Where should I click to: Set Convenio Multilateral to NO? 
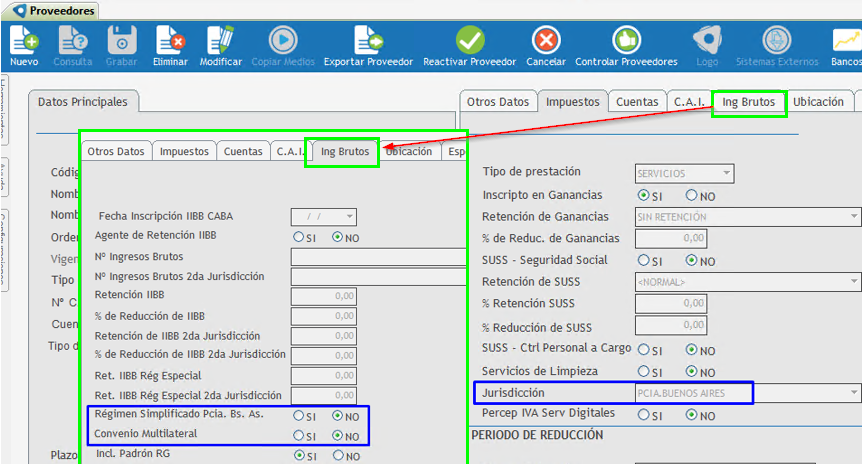click(338, 435)
